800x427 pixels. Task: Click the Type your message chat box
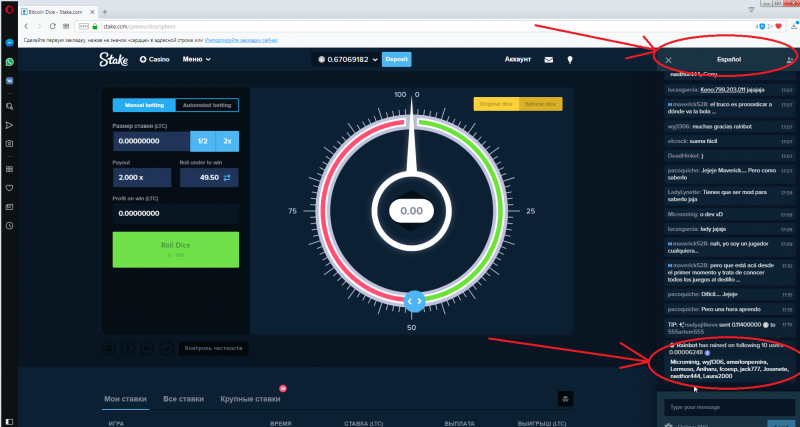coord(729,407)
